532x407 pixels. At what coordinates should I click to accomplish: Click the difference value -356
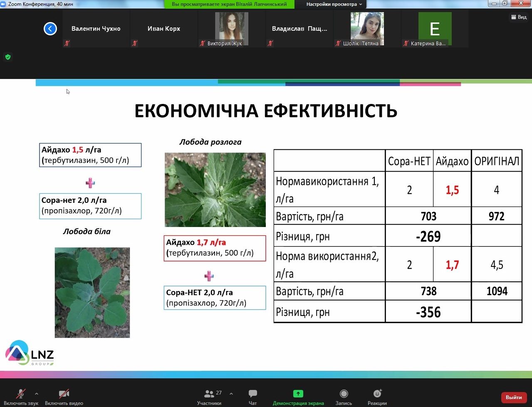point(428,312)
